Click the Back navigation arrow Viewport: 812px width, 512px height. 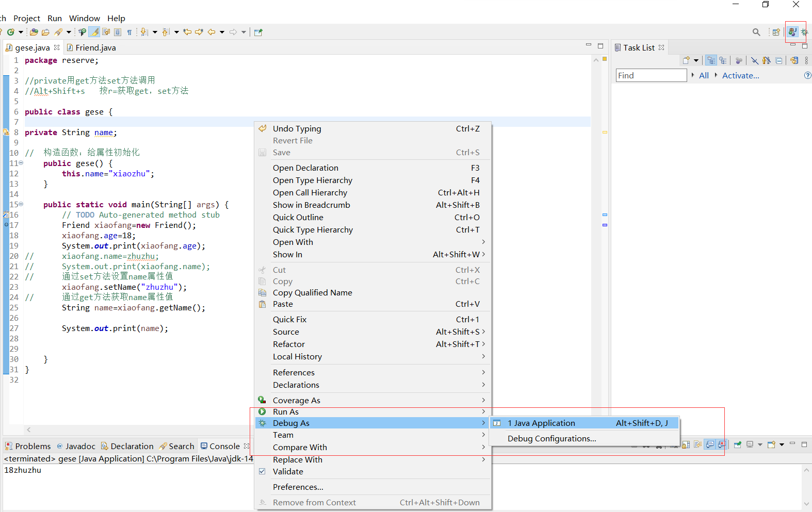pyautogui.click(x=212, y=32)
